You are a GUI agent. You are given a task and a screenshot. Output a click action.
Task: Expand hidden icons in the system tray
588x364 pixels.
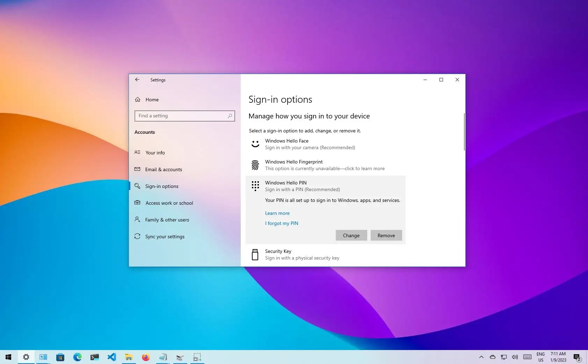pyautogui.click(x=481, y=357)
